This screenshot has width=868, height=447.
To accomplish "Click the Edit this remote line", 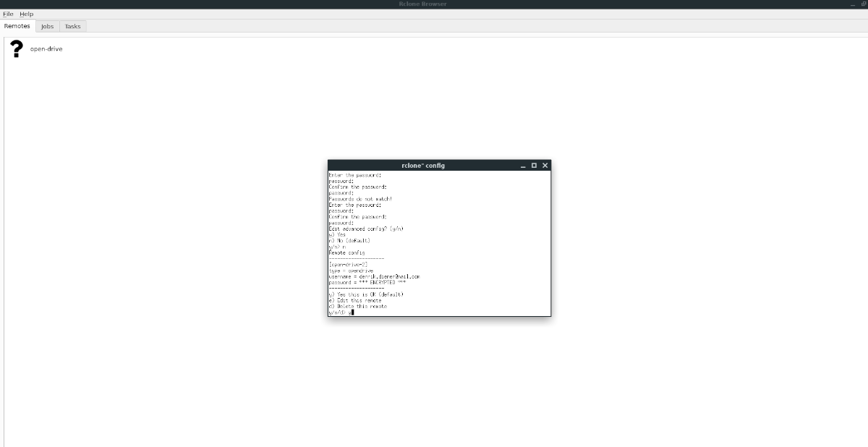I will click(356, 301).
